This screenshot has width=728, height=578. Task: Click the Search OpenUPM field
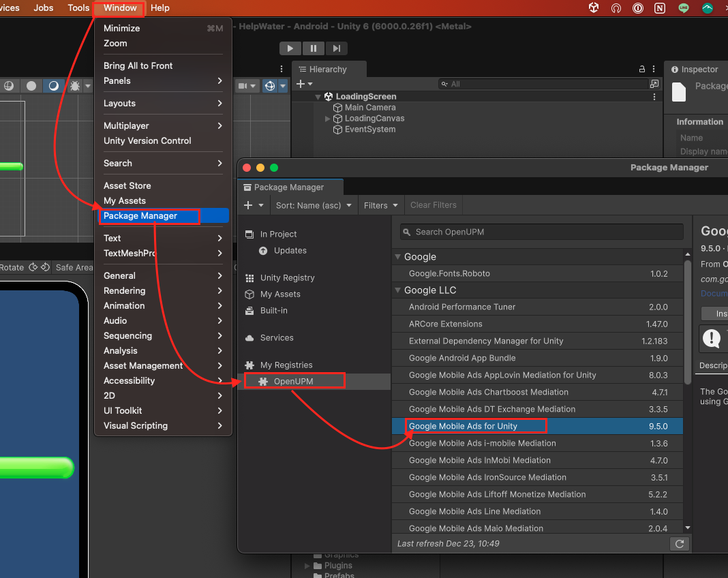[x=542, y=232]
